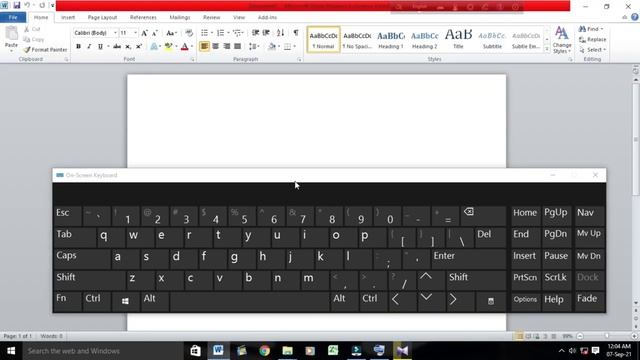The height and width of the screenshot is (360, 640).
Task: Switch to the View tab
Action: click(239, 18)
